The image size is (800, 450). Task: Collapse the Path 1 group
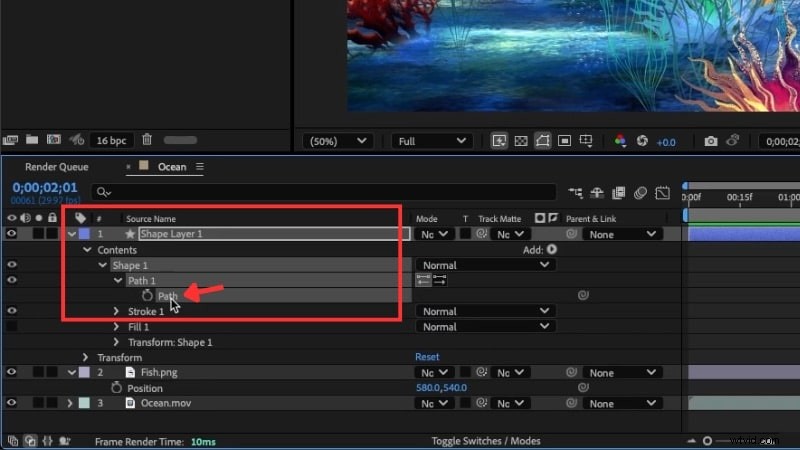click(118, 280)
